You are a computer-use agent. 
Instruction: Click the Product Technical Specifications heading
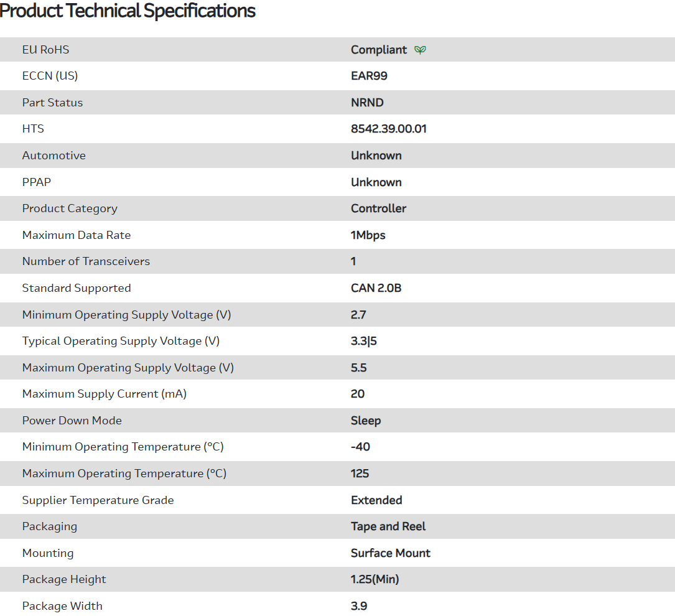[x=128, y=11]
